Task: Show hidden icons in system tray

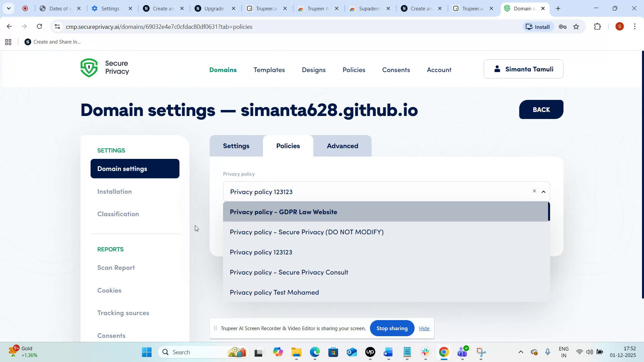Action: click(x=521, y=352)
